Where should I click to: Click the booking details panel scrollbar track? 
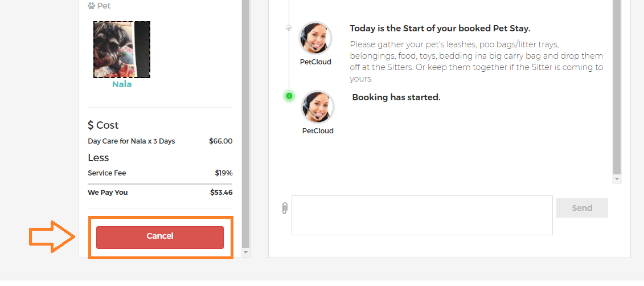245,123
